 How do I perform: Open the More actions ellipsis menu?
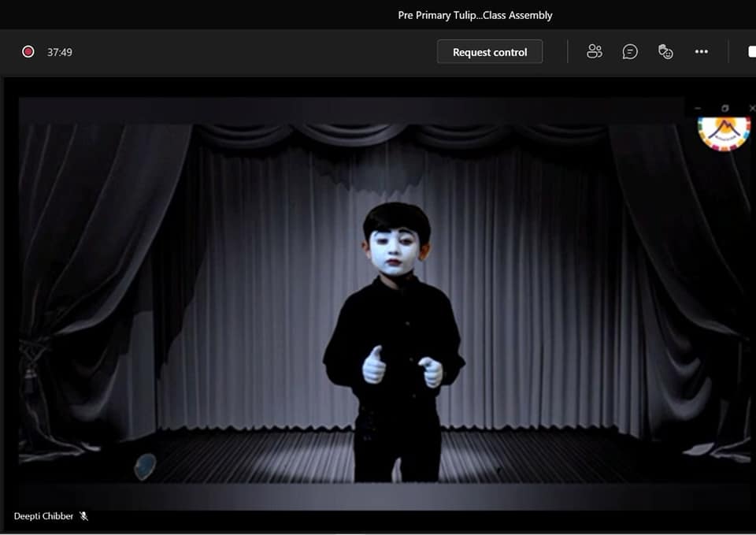coord(701,52)
